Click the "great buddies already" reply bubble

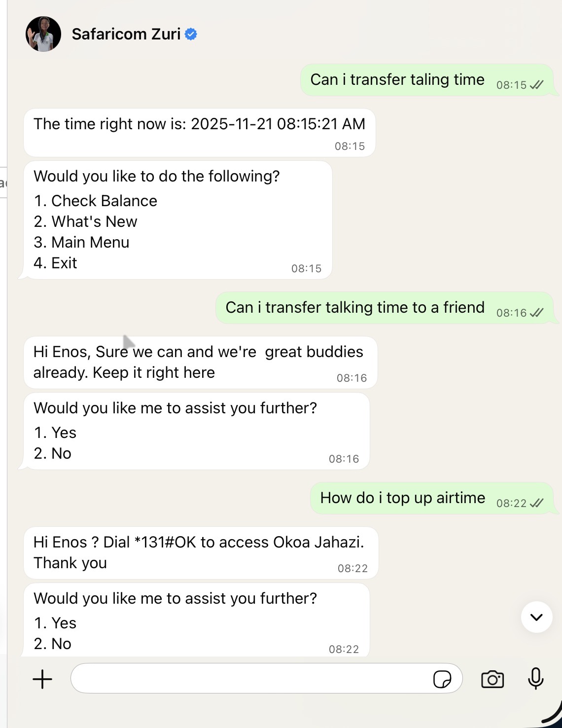(198, 362)
